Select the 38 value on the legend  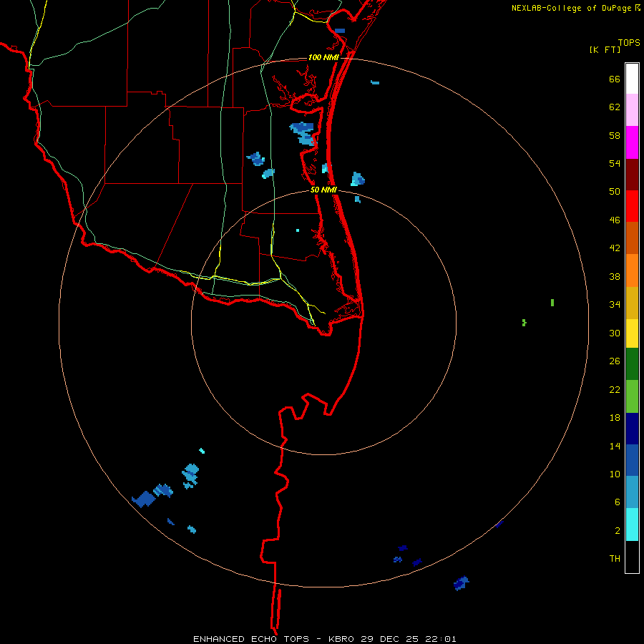click(615, 277)
